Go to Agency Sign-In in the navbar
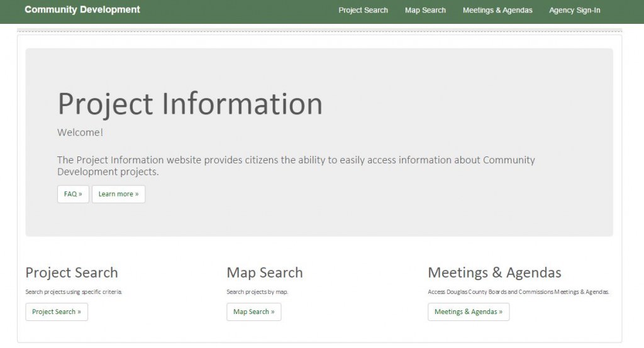This screenshot has height=348, width=644. tap(575, 10)
